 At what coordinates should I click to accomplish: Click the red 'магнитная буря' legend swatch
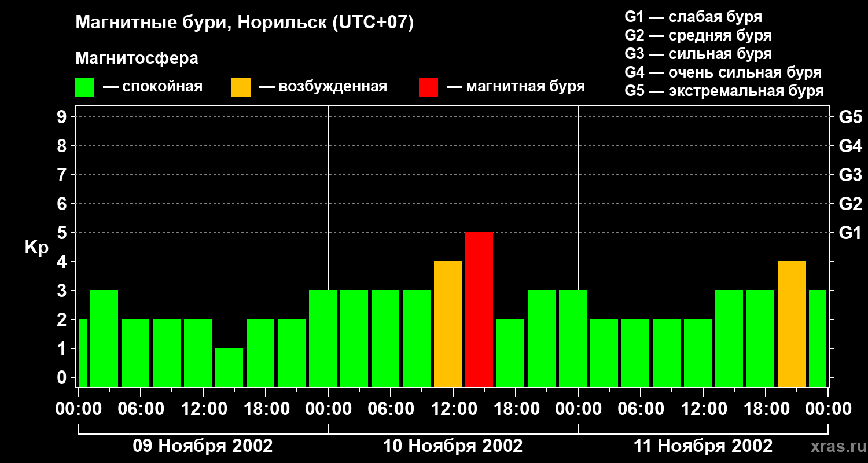coord(428,87)
